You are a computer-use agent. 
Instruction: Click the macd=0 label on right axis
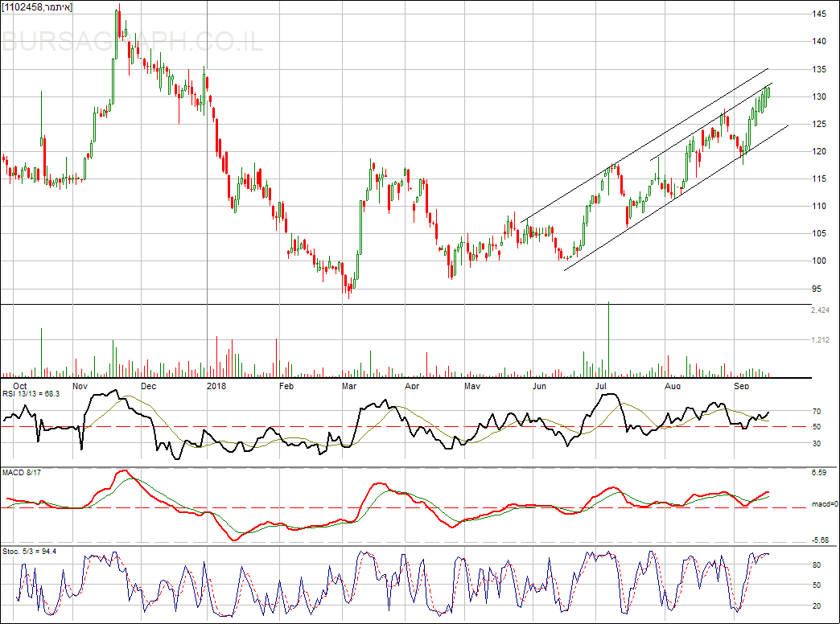click(824, 504)
